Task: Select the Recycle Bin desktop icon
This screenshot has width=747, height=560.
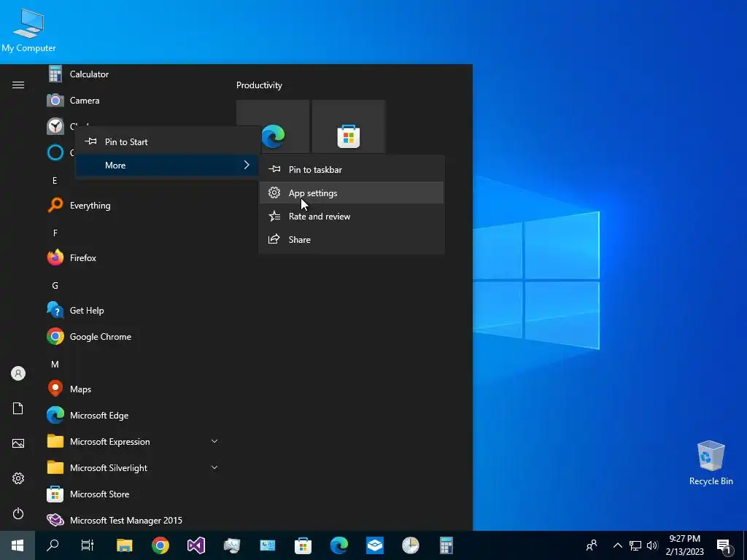Action: click(x=711, y=463)
